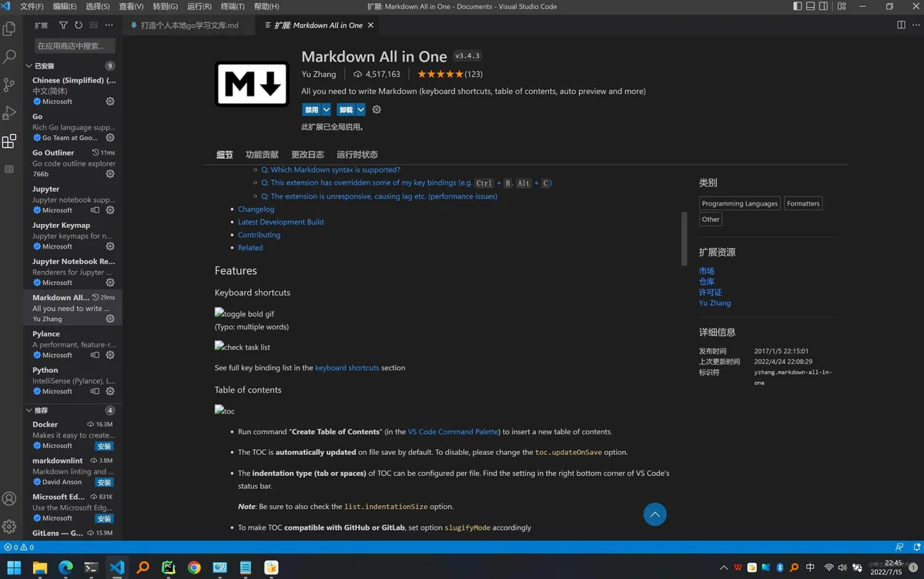
Task: Open the customize layout icon in title bar
Action: click(842, 6)
